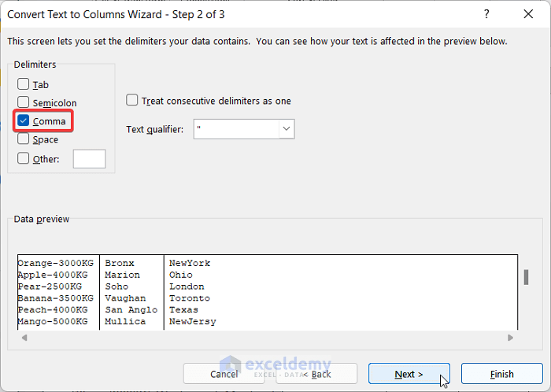Viewport: 551px width, 392px height.
Task: Close the Convert Text to Columns wizard
Action: 527,14
